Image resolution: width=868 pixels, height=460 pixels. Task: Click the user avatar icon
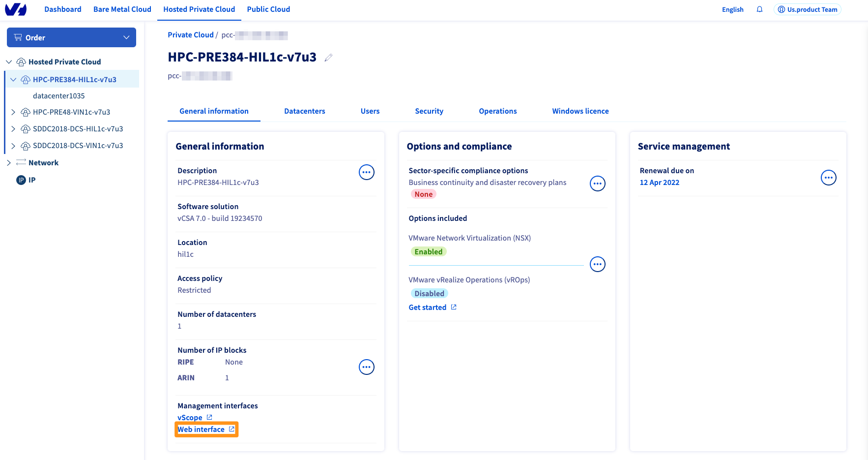781,9
